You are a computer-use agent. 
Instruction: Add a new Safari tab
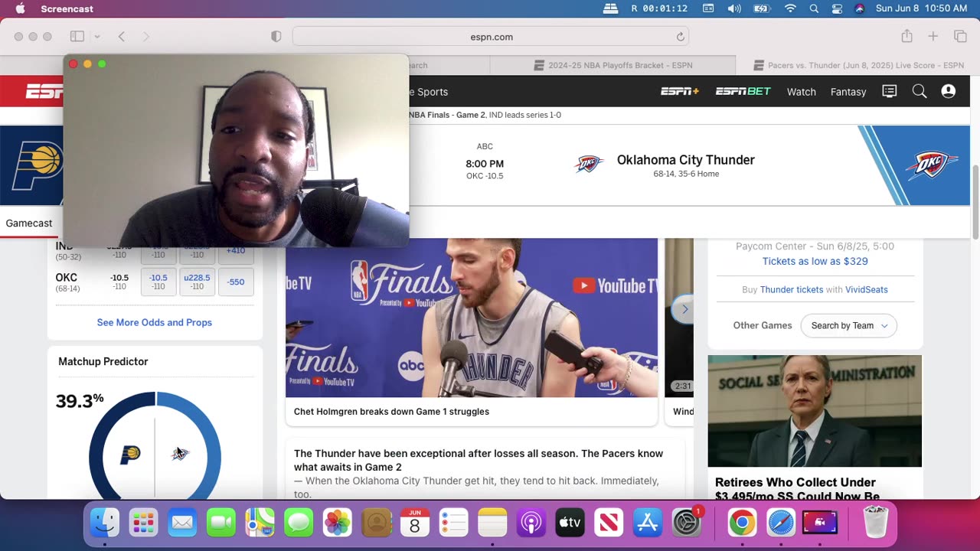click(x=933, y=37)
